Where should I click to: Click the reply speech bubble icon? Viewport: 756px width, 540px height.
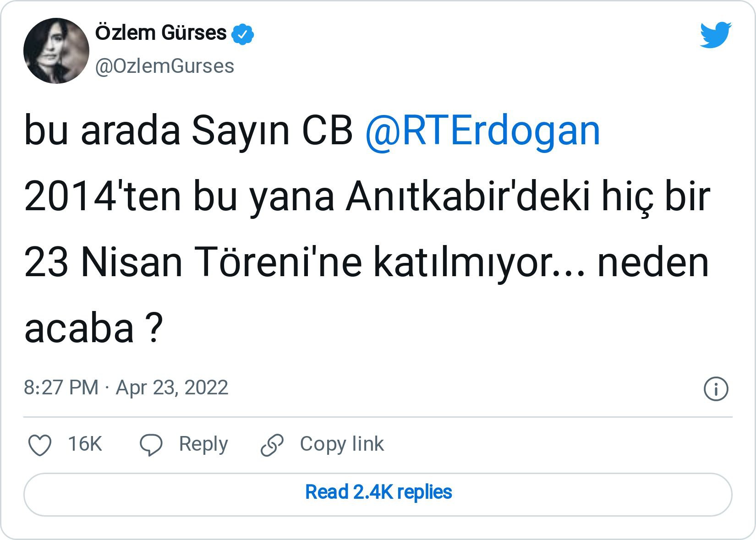tap(151, 445)
